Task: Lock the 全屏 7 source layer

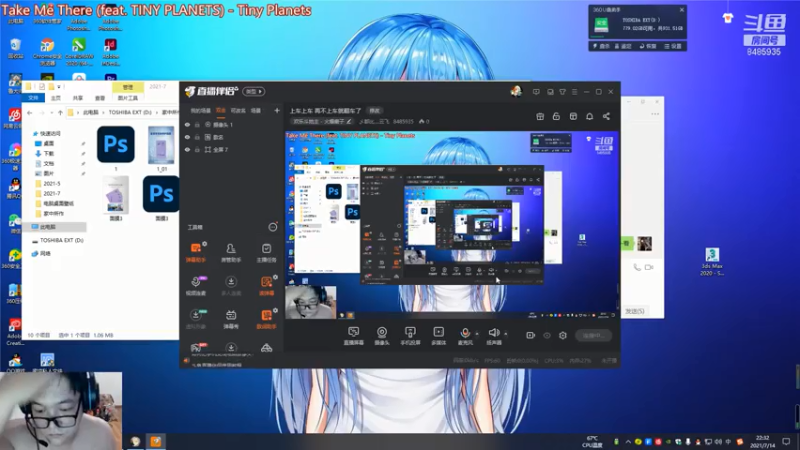Action: pos(197,149)
